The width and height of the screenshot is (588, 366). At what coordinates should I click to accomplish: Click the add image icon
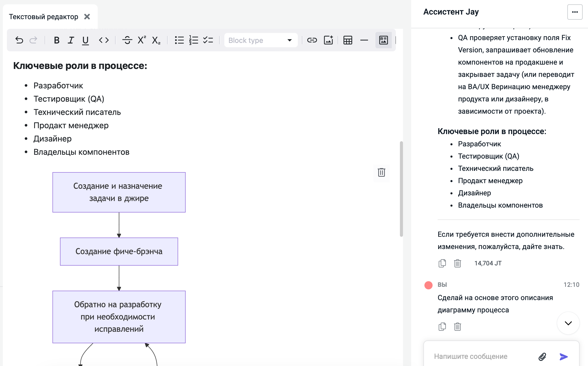(328, 40)
